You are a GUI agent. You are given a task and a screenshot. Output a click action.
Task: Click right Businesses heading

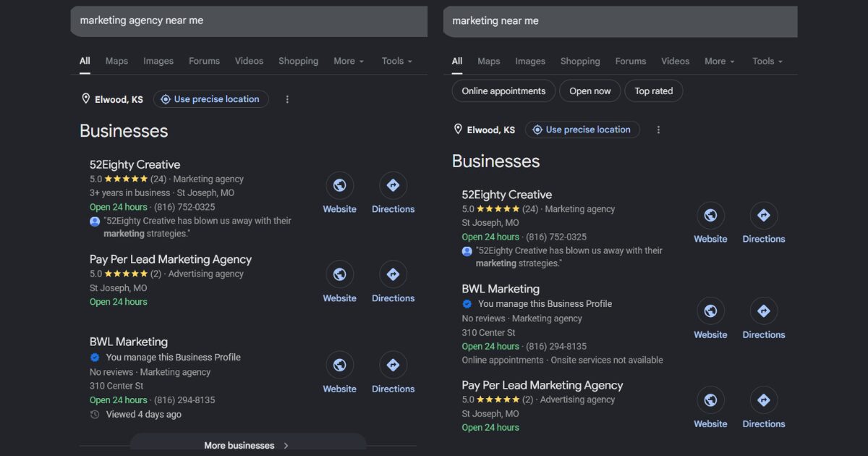(496, 161)
